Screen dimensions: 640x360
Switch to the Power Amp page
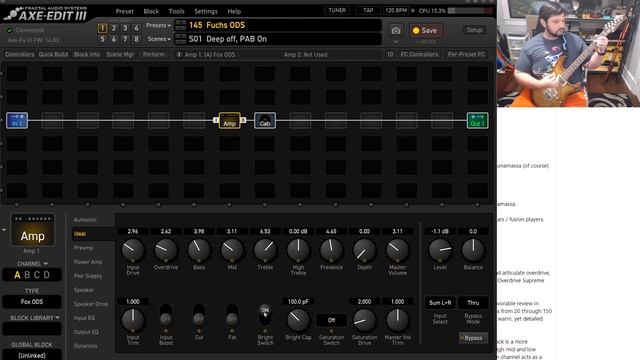[x=88, y=262]
